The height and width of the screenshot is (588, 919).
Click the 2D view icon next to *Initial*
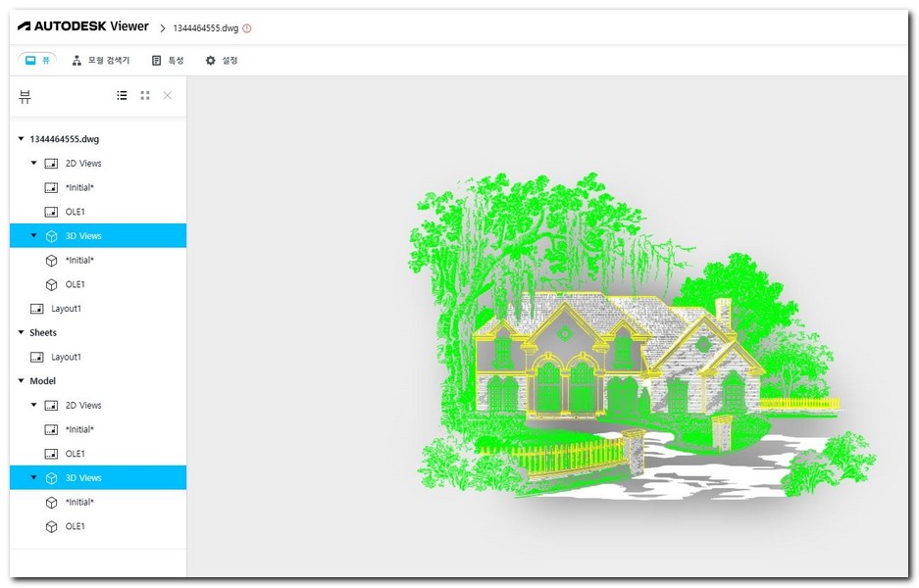[50, 187]
